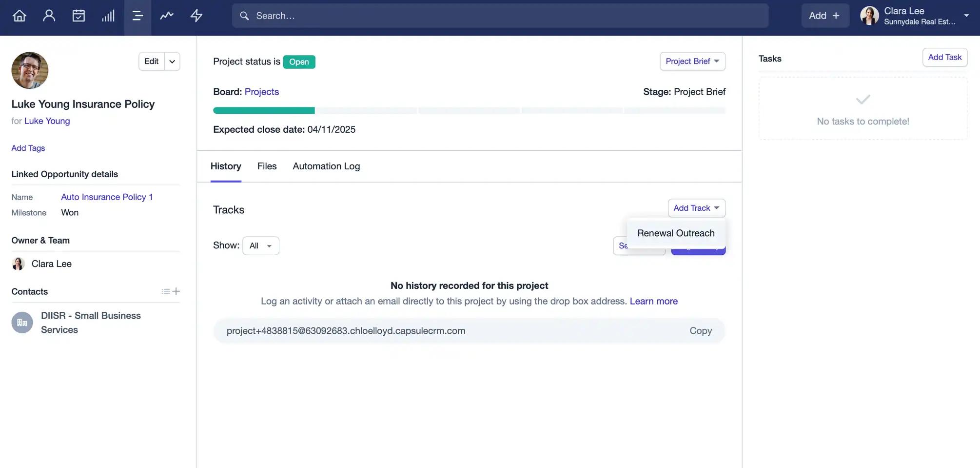Open the Reports line chart icon
The image size is (980, 468).
click(167, 16)
